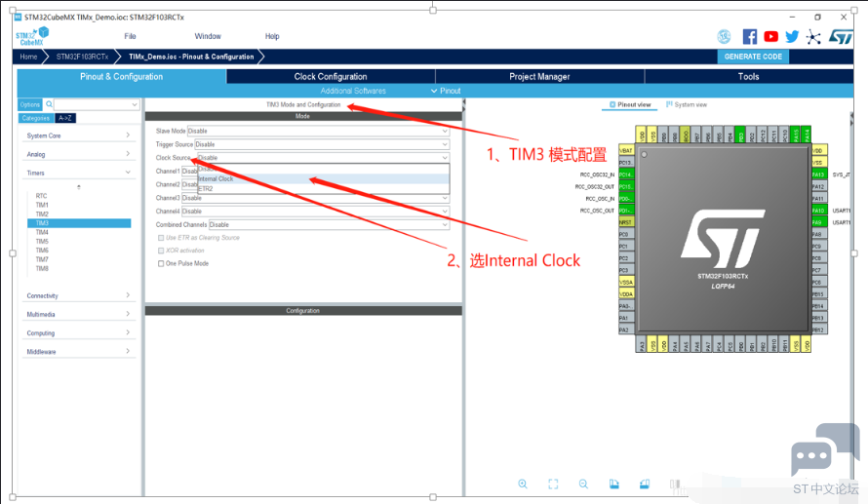868x504 pixels.
Task: Expand the Analog category
Action: pyautogui.click(x=79, y=154)
